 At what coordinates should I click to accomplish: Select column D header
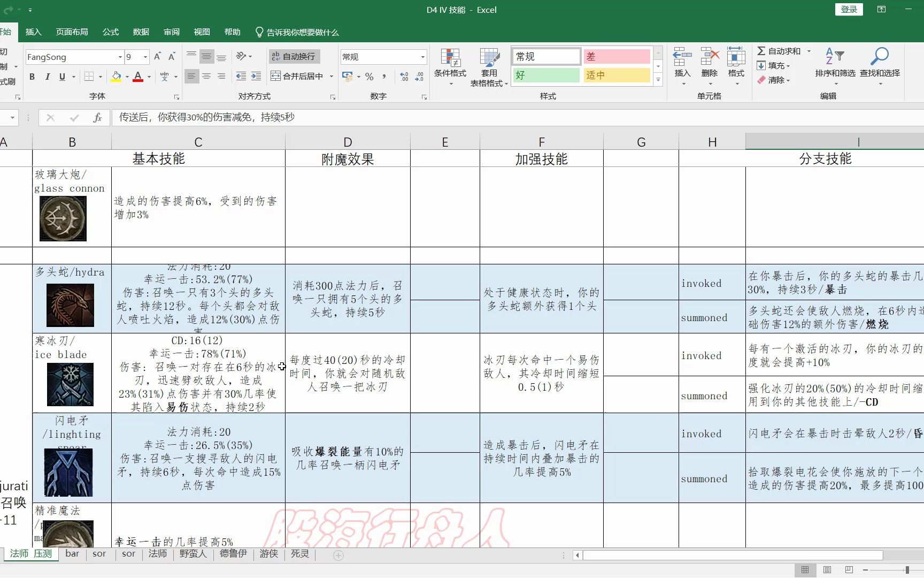point(348,142)
